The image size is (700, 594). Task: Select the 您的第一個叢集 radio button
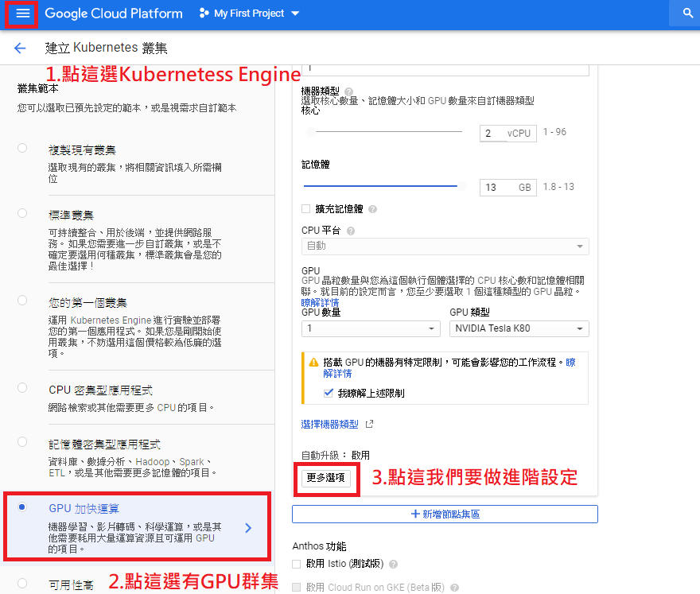22,301
